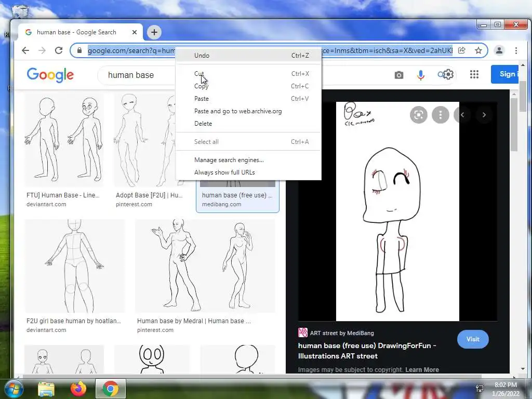Open a new tab with plus button
532x399 pixels.
click(x=154, y=32)
